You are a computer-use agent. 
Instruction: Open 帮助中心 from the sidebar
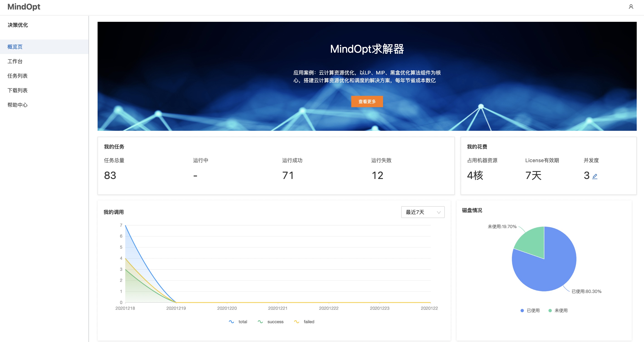click(17, 105)
